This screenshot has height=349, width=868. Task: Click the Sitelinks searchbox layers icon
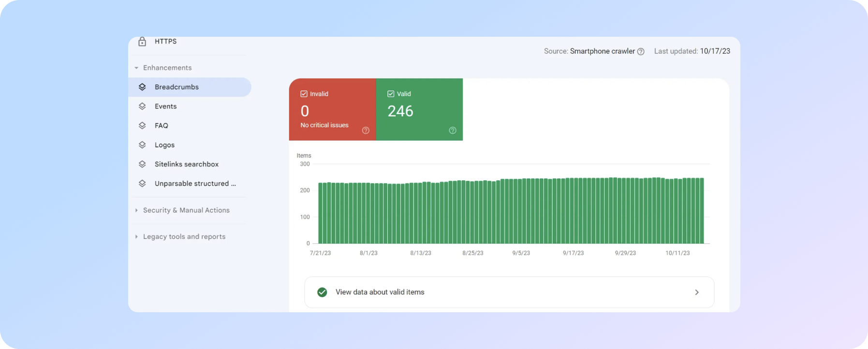(142, 164)
